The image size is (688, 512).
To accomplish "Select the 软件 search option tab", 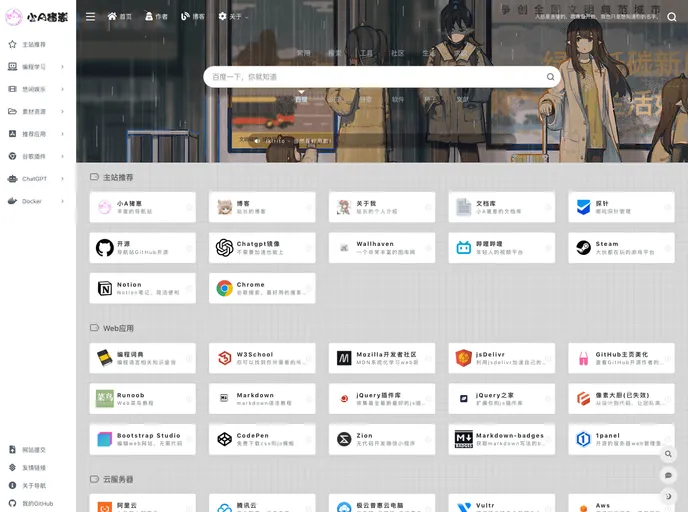I will point(398,100).
